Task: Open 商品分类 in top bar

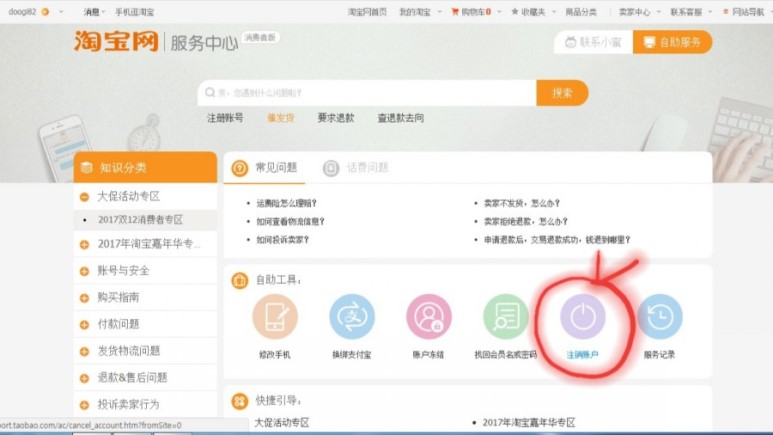Action: coord(581,12)
